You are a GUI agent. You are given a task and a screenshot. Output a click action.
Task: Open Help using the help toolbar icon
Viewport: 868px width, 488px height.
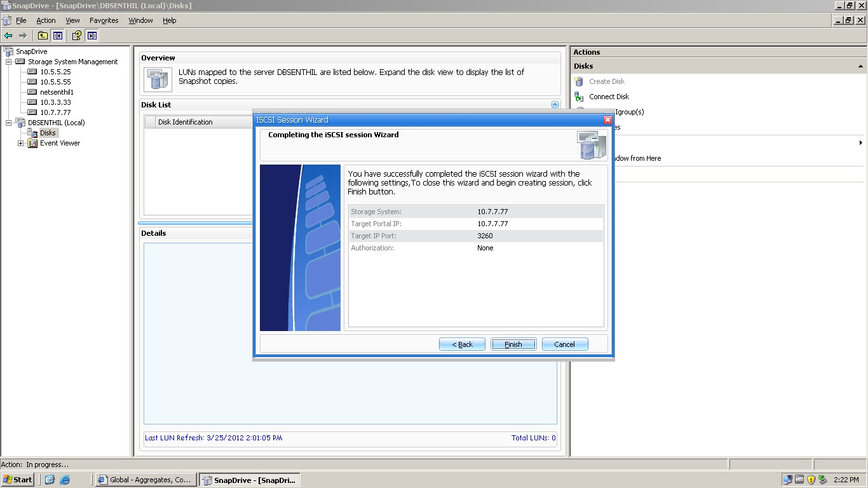76,36
